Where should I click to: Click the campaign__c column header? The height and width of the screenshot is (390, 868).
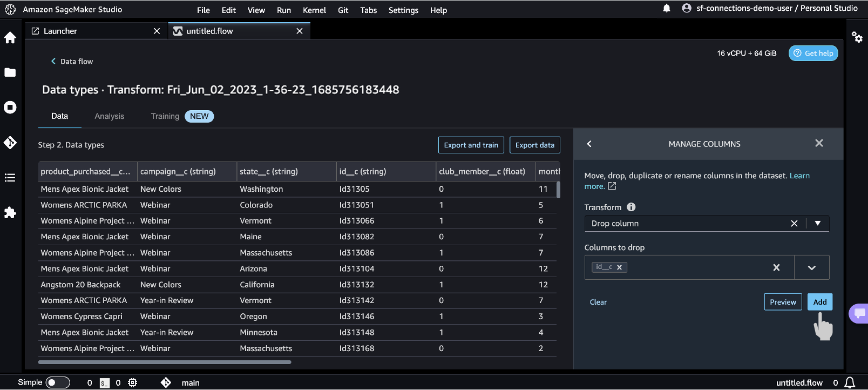tap(187, 172)
